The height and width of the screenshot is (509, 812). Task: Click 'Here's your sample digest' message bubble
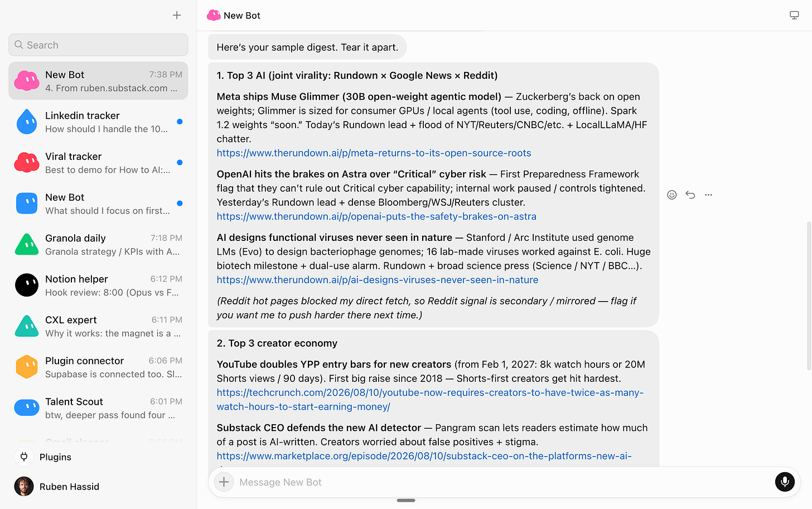(307, 47)
